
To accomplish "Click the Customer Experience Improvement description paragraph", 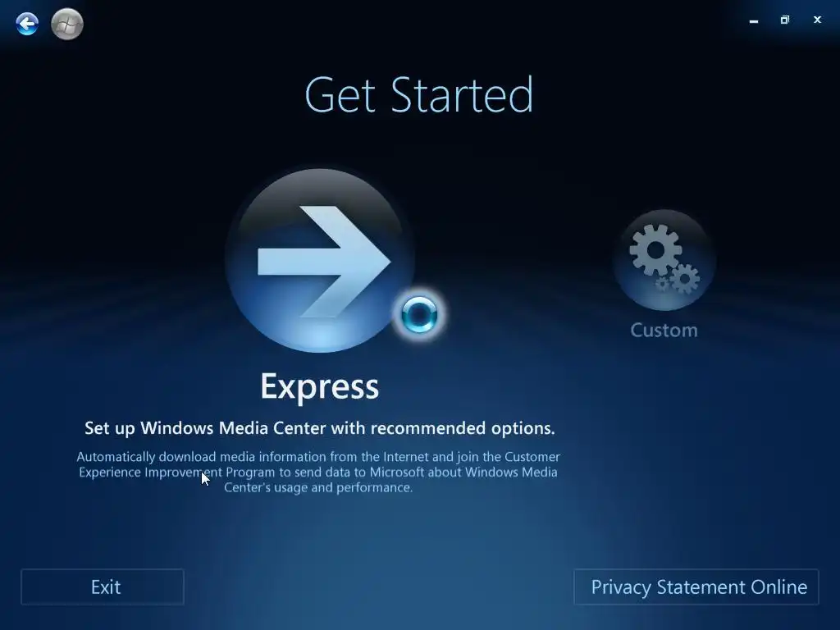I will pos(319,472).
